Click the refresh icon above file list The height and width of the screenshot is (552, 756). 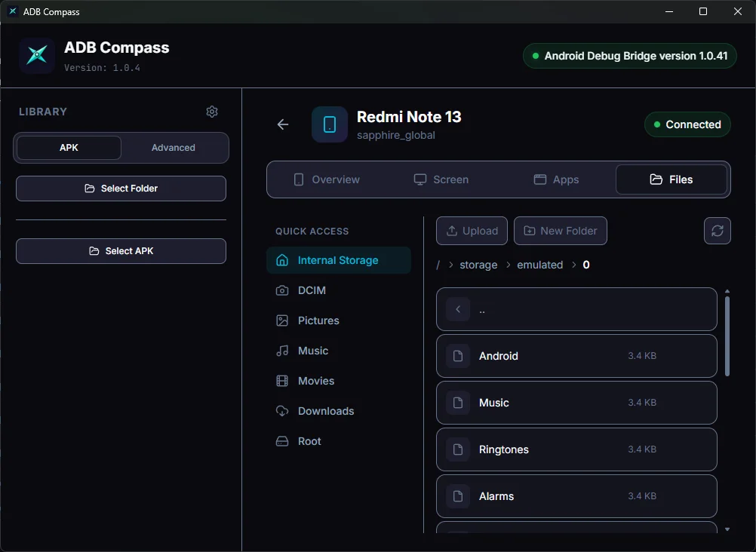pos(717,231)
